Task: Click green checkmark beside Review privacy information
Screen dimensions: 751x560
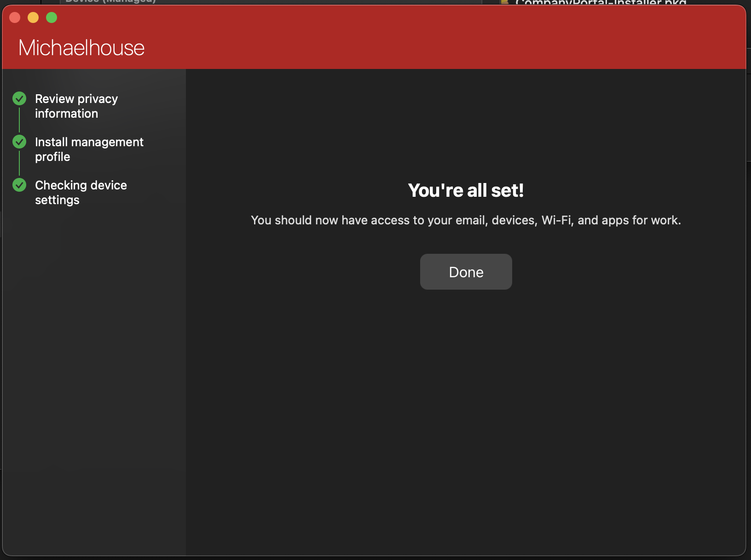Action: 19,98
